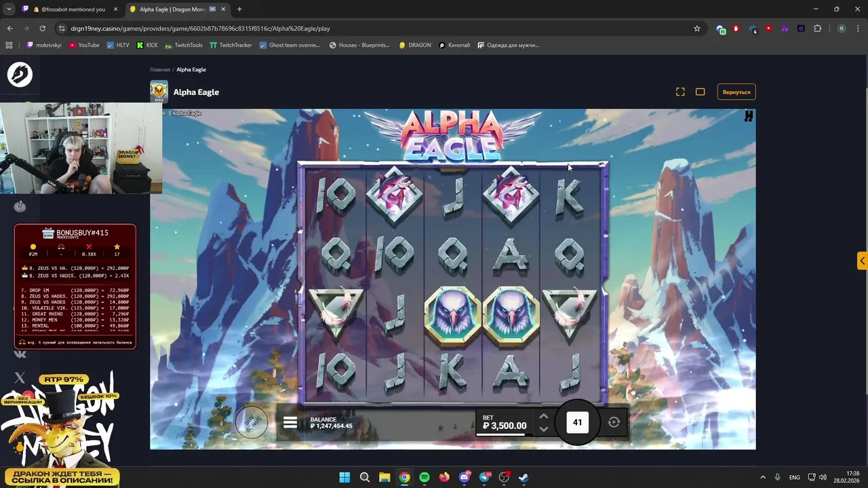The width and height of the screenshot is (868, 488).
Task: Open the Chrome profile avatar
Action: tap(842, 28)
